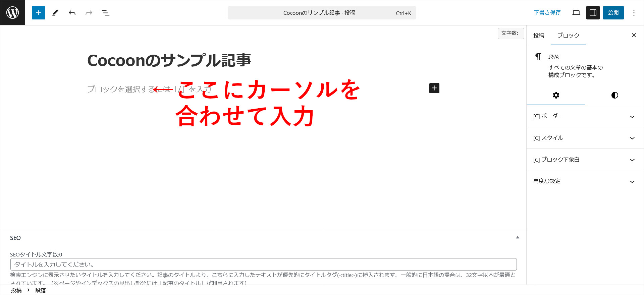This screenshot has height=295, width=644.
Task: Open the document overview list icon
Action: (x=106, y=13)
